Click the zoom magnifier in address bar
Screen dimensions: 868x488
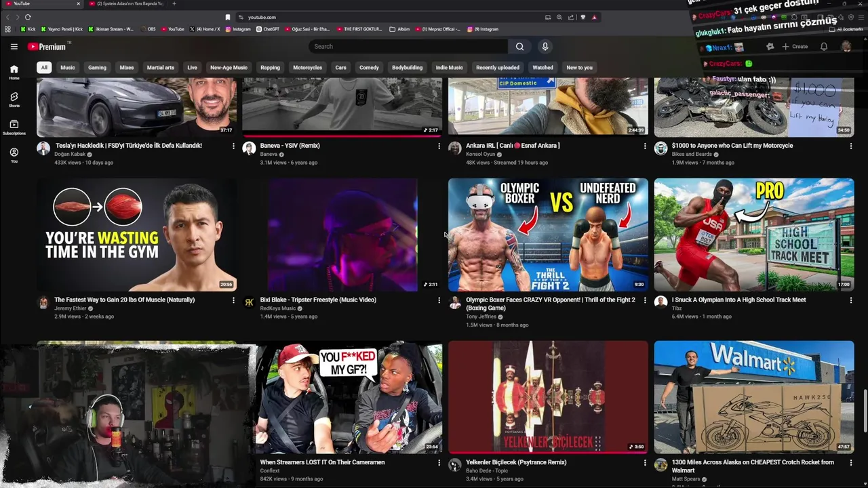click(559, 17)
